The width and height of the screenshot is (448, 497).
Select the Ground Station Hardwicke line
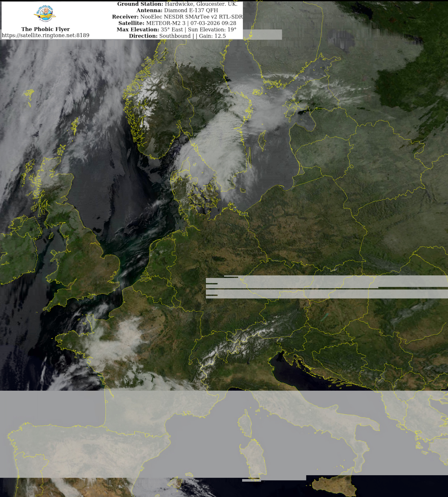177,4
